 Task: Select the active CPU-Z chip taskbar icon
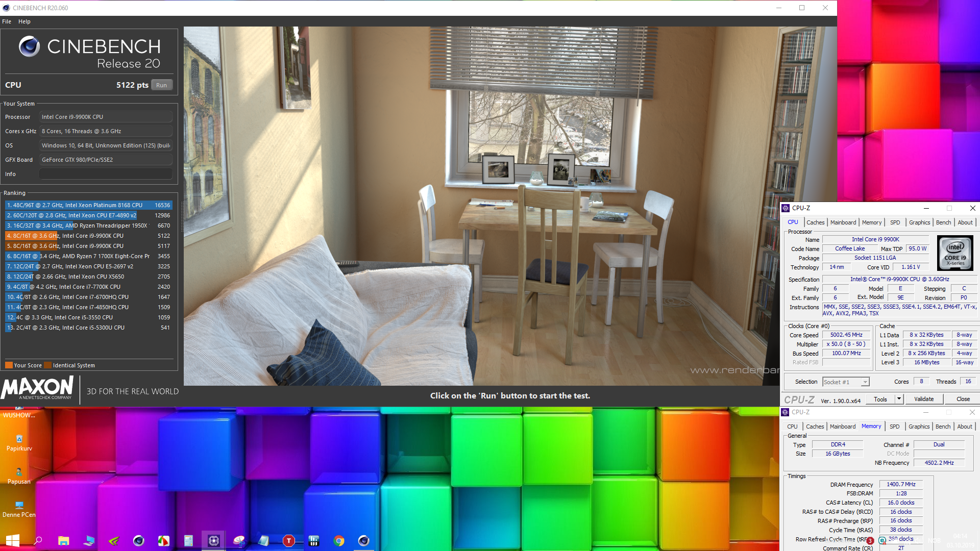213,540
